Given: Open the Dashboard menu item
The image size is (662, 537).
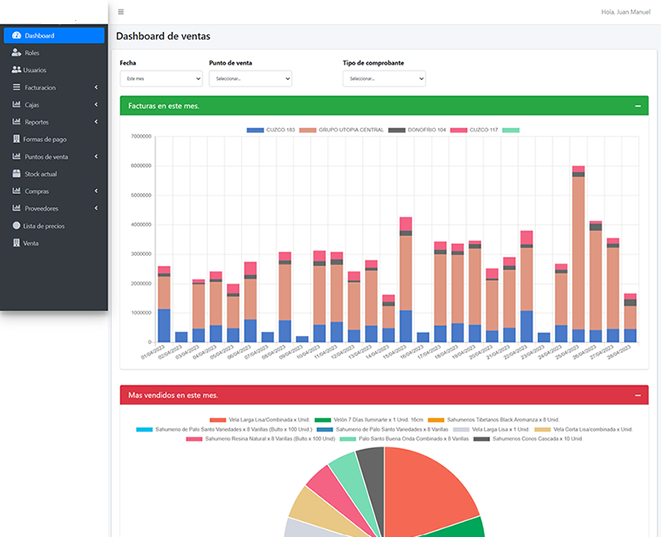Looking at the screenshot, I should pos(54,35).
